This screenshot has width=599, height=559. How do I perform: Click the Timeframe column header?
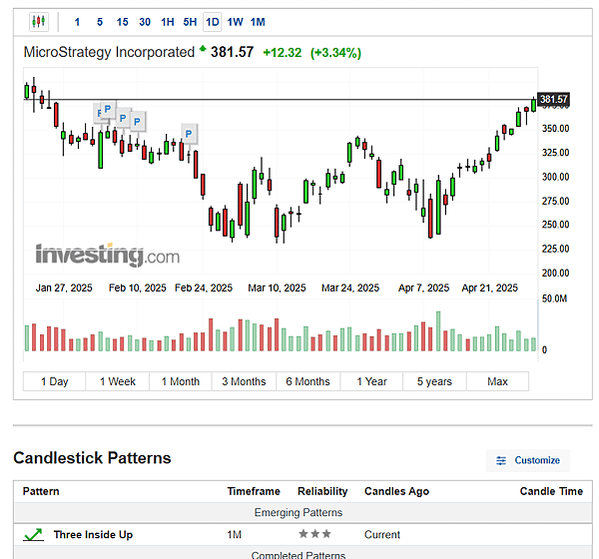coord(254,491)
